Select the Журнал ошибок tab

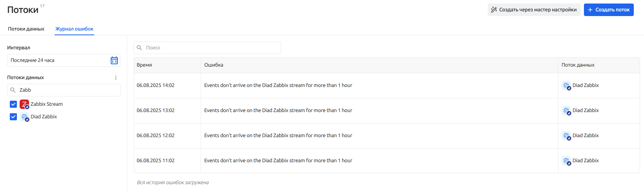[74, 29]
